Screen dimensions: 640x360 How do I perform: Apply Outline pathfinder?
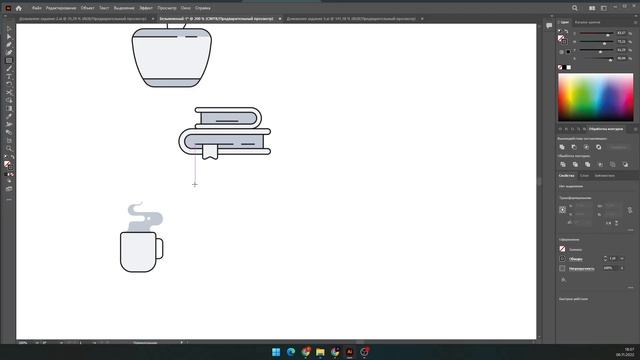click(x=612, y=164)
